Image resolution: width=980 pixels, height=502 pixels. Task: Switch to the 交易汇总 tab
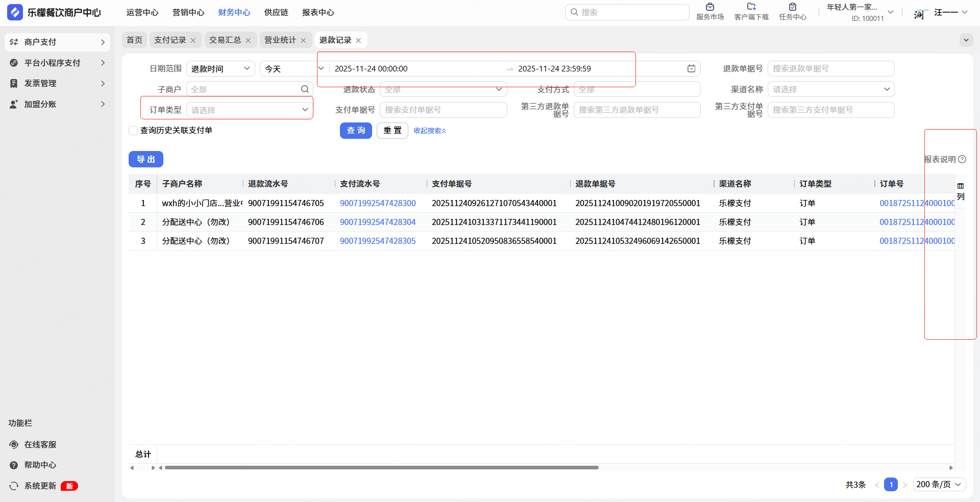[x=225, y=40]
